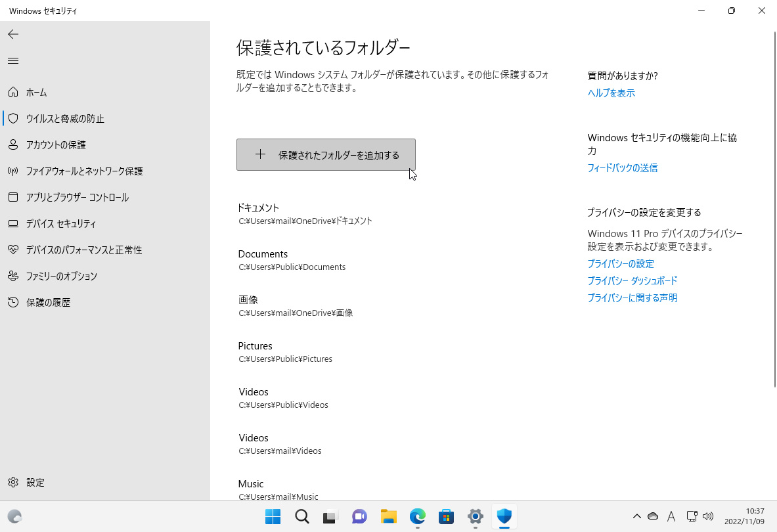Open プライバシーに関する声明 link
777x532 pixels.
point(632,298)
